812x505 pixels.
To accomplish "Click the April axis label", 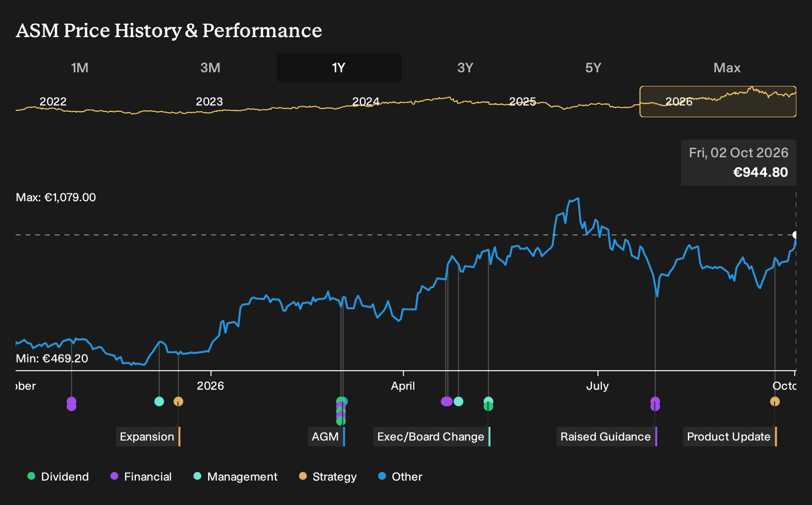I will pos(403,386).
